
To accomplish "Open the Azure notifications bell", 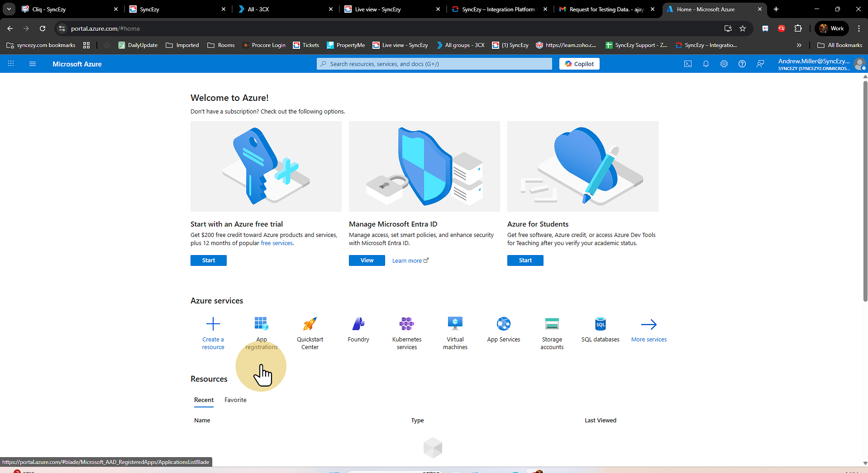I will (x=706, y=64).
